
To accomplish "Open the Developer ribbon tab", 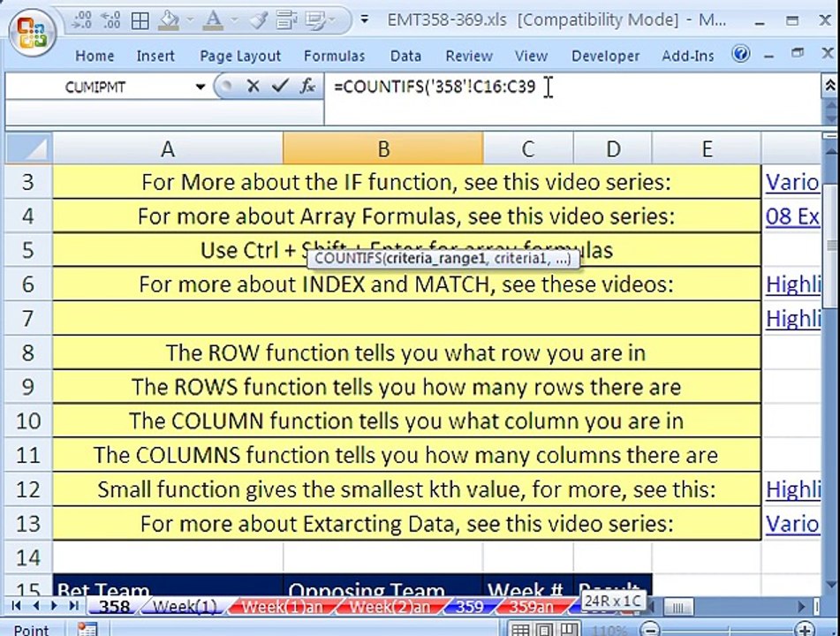I will pos(605,56).
